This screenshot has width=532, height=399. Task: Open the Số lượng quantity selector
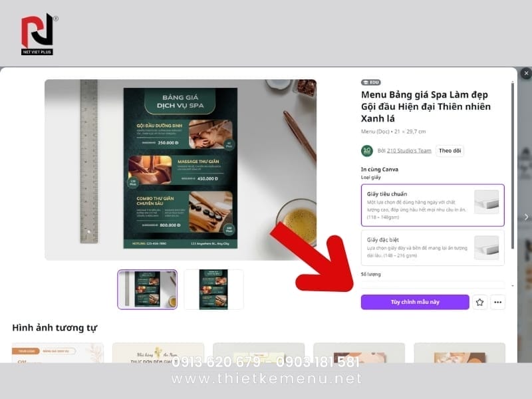click(432, 283)
